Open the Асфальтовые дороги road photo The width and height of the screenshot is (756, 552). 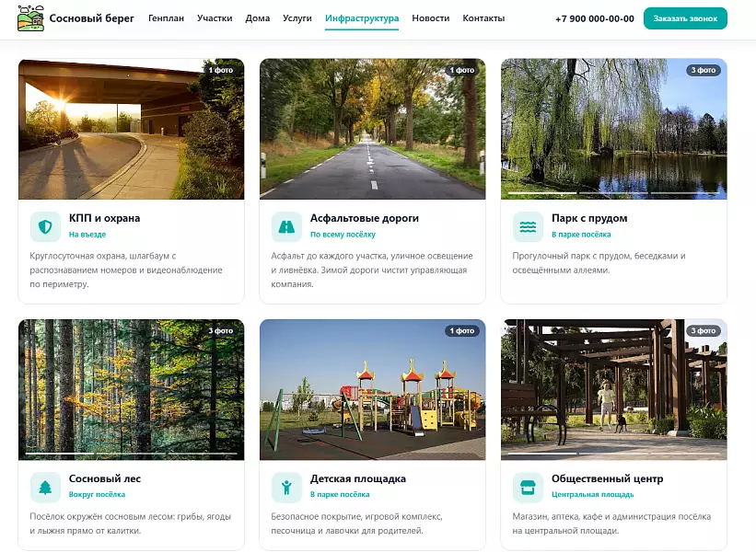coord(373,129)
